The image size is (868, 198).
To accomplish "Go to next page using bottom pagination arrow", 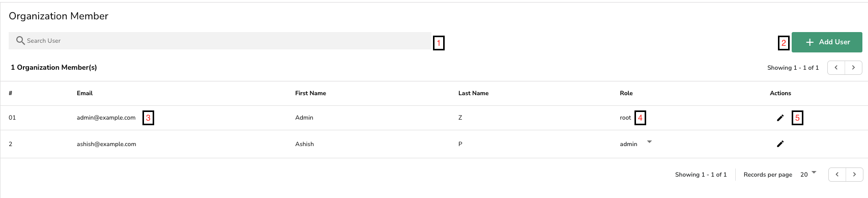I will coord(854,174).
